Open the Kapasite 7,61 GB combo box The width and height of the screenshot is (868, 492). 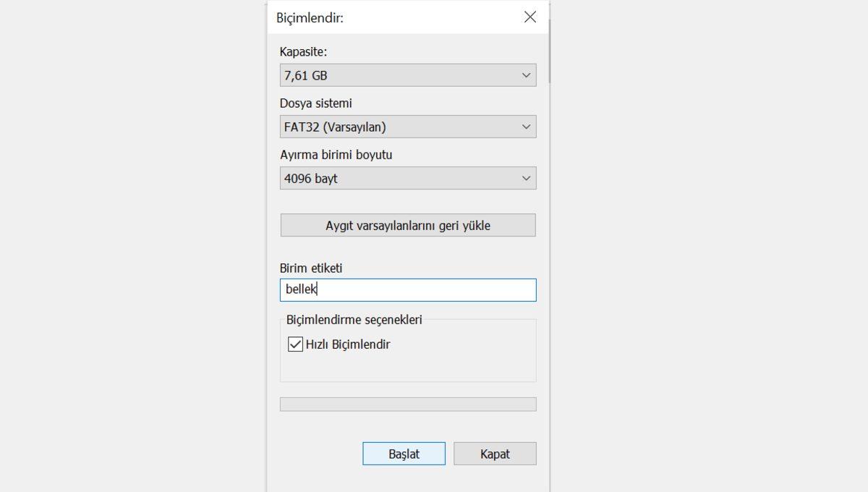[x=398, y=75]
